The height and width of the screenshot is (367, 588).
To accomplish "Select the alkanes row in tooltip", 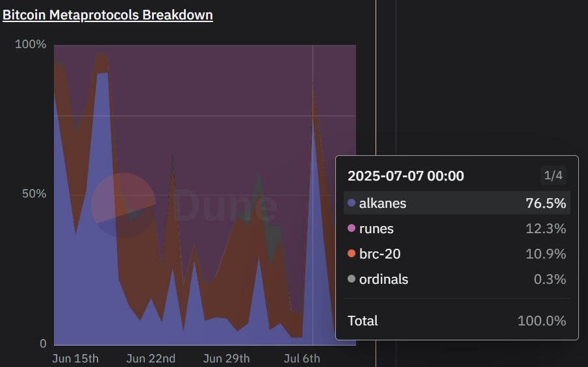I will tap(457, 203).
